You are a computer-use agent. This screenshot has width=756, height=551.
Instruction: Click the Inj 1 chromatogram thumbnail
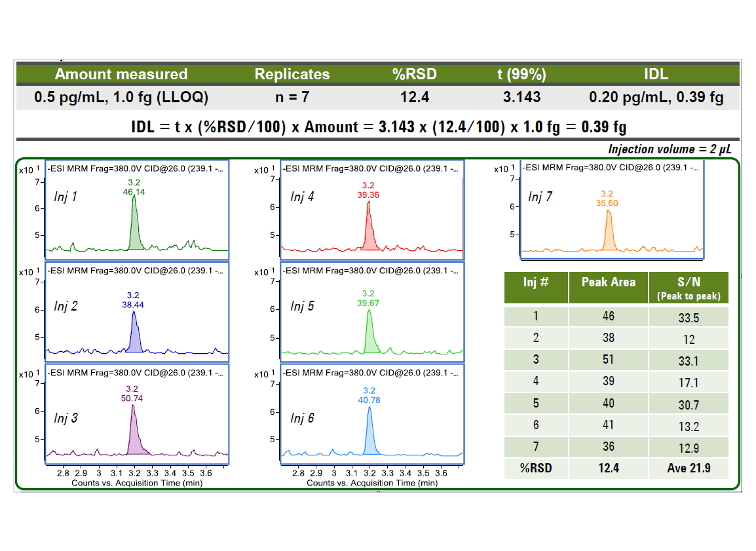136,210
